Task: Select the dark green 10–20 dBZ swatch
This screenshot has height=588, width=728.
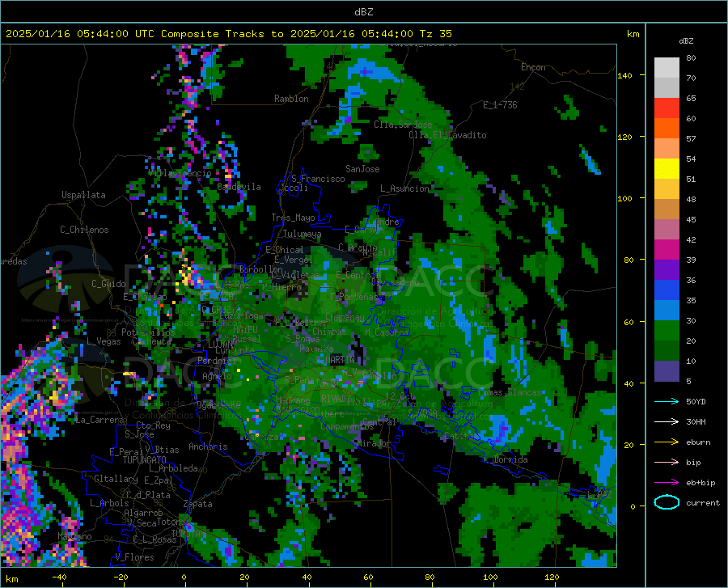Action: pos(667,351)
